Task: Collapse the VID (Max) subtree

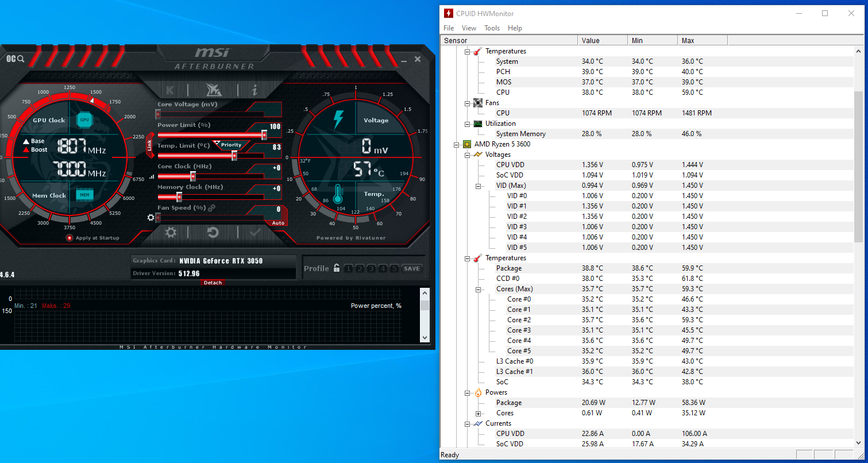Action: pyautogui.click(x=478, y=186)
